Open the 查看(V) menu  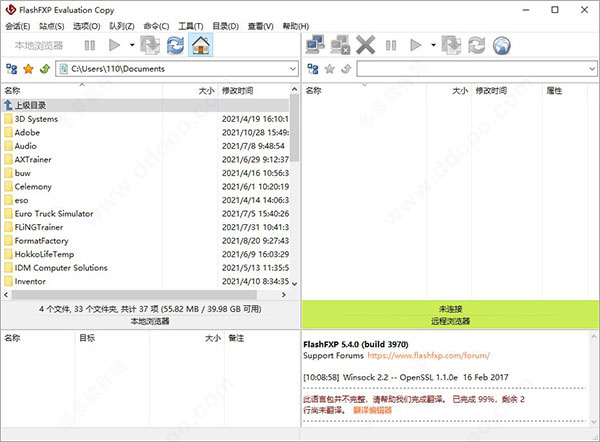coord(260,26)
